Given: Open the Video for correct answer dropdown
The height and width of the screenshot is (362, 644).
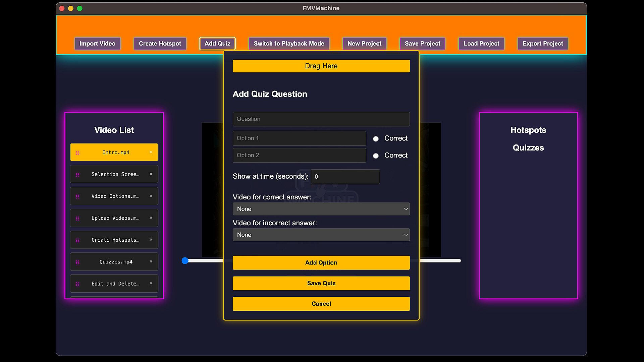Looking at the screenshot, I should pos(321,209).
